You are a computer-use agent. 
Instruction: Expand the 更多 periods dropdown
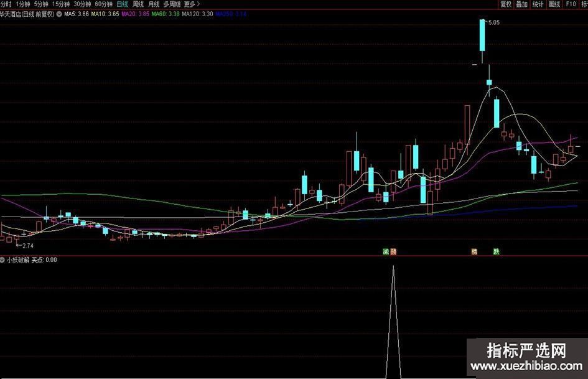point(192,4)
